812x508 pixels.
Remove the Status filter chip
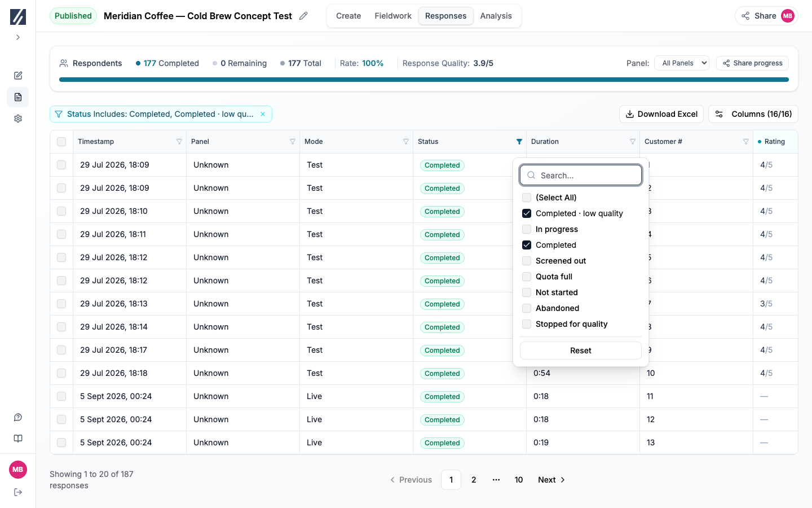coord(263,114)
